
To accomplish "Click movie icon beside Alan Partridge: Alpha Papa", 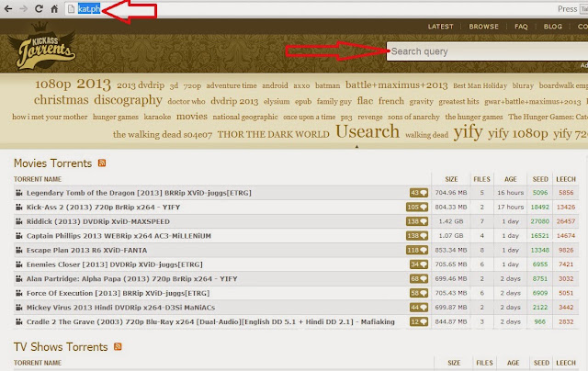I will (x=18, y=279).
